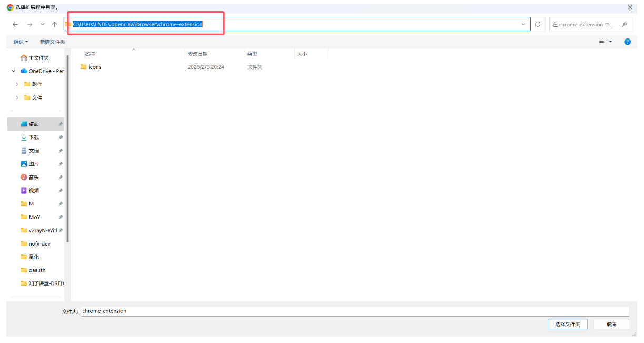Click pin icon beside M folder
This screenshot has width=644, height=343.
[x=61, y=203]
